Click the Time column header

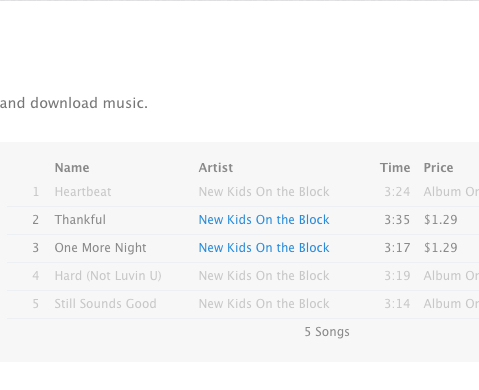coord(395,168)
